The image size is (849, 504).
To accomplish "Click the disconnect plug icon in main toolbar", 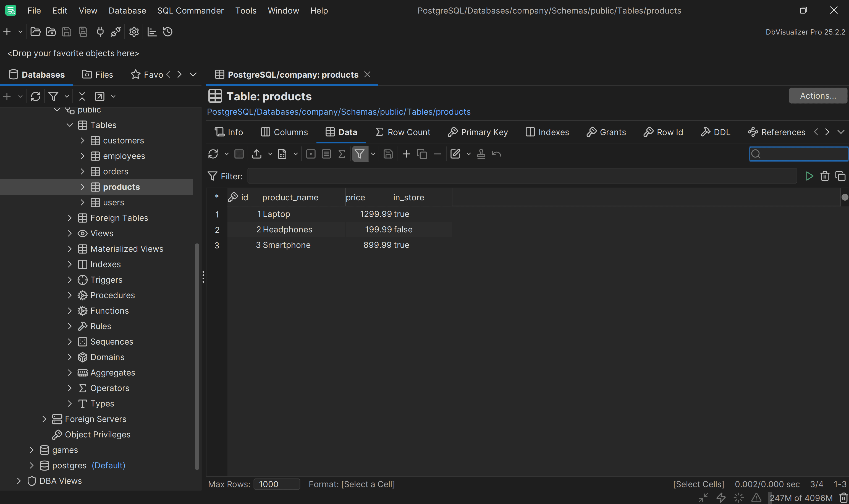I will pos(116,32).
